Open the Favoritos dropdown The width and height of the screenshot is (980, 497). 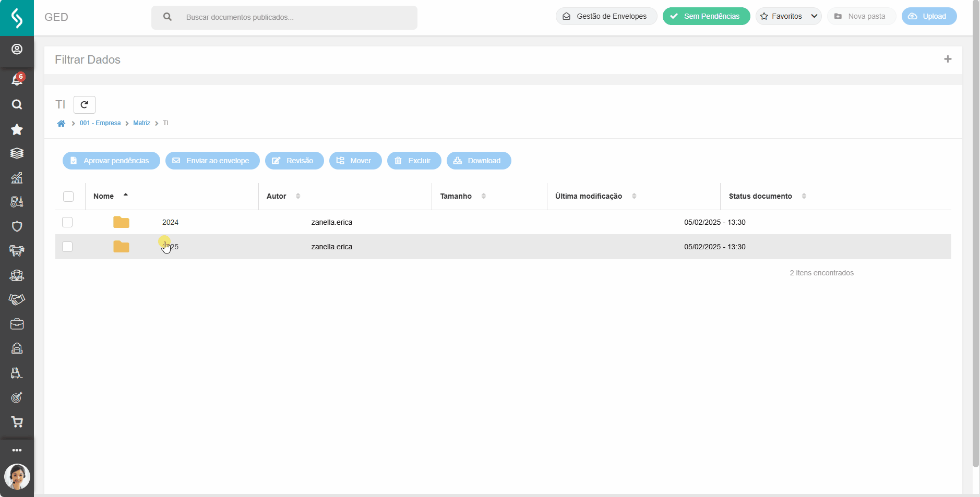tap(788, 16)
